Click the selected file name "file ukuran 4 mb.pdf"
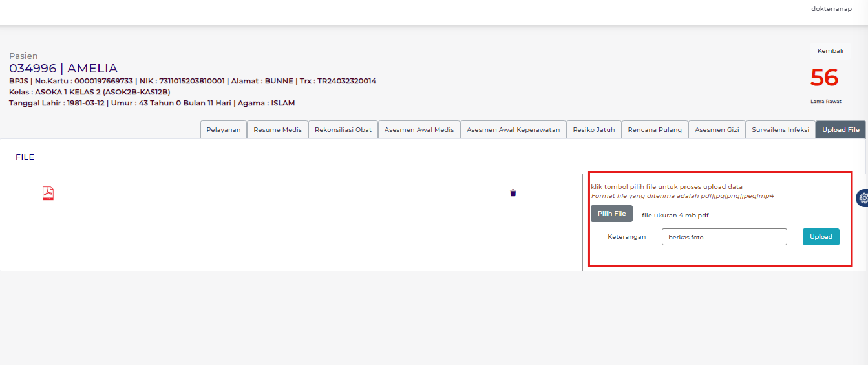Screen dimensions: 868x365 [x=670, y=216]
